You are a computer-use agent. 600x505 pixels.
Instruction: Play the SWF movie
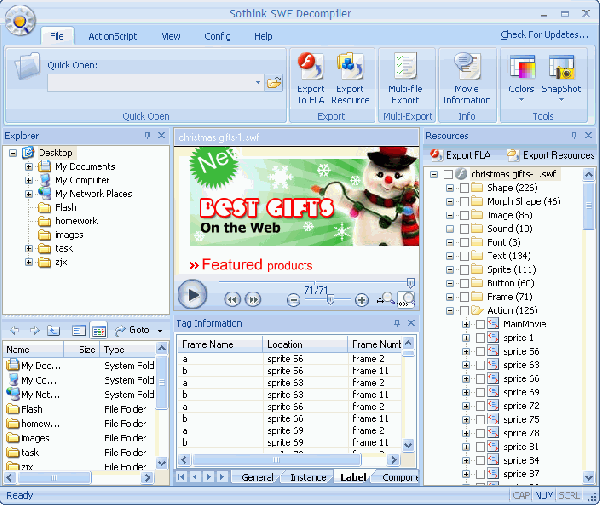coord(192,295)
